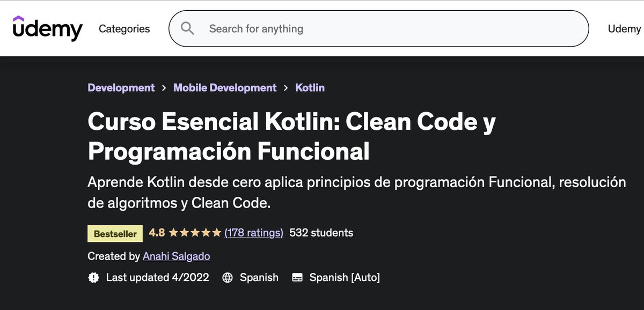Click the magnifying glass search icon

click(187, 28)
